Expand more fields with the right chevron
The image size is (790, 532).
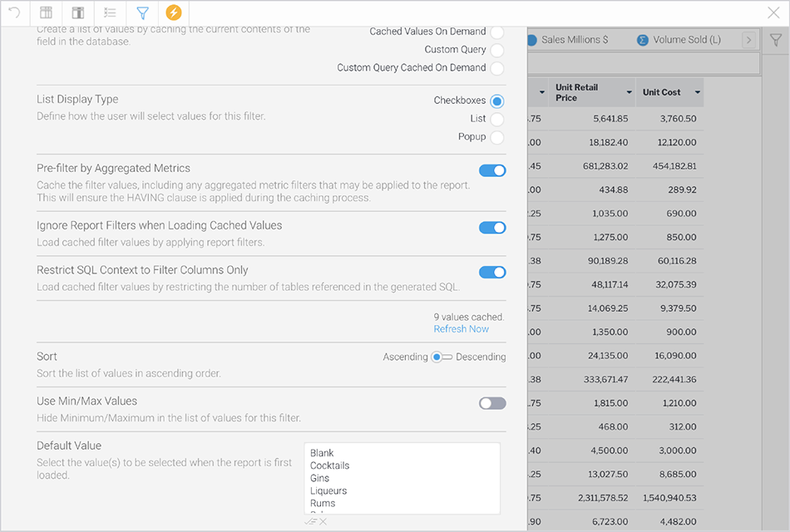tap(748, 40)
